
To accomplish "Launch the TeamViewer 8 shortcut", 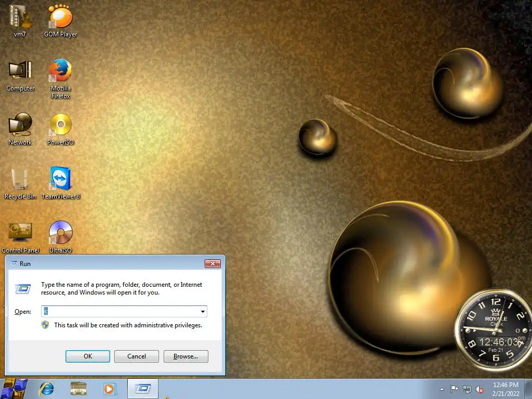I will pyautogui.click(x=60, y=183).
